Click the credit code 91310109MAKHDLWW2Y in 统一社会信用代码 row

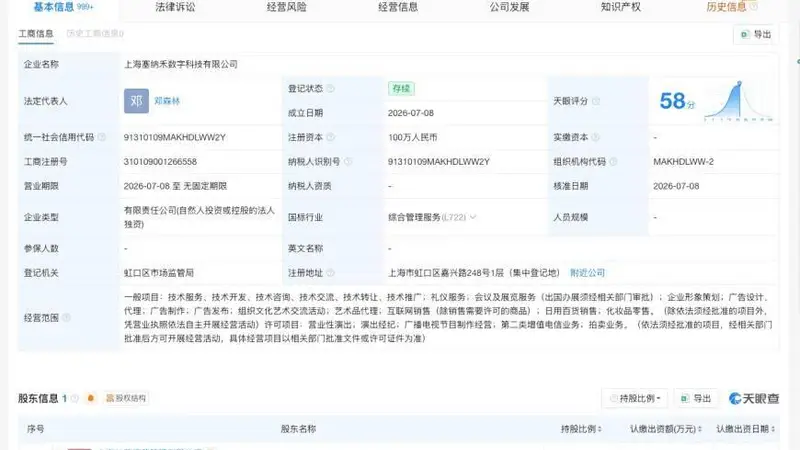[174, 137]
